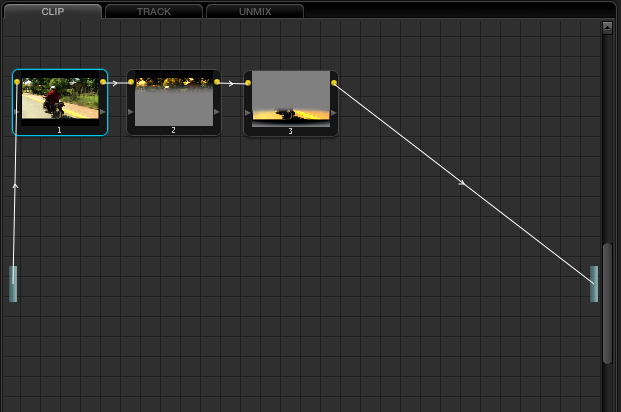
Task: Click the node graph output bar on right edge
Action: (594, 283)
